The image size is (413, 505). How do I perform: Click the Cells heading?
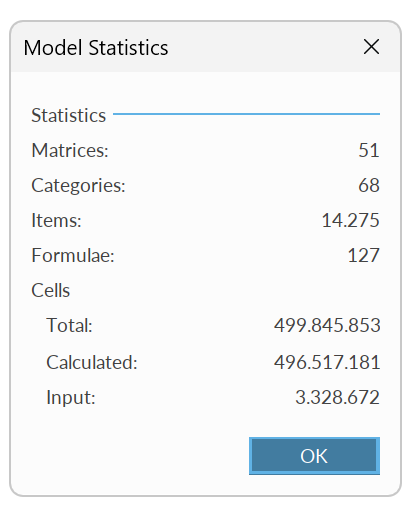click(51, 290)
